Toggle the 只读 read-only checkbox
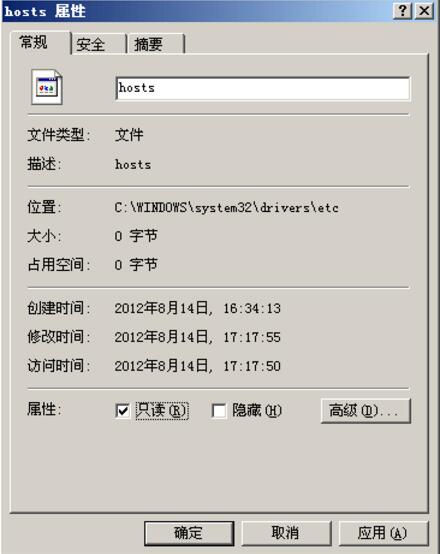 [122, 411]
